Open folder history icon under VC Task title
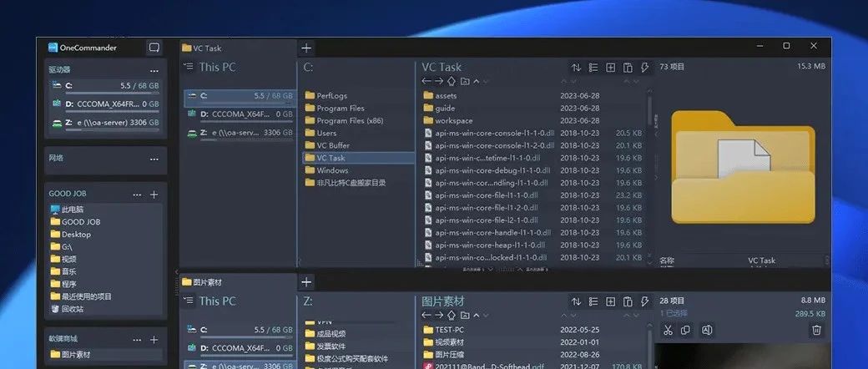This screenshot has width=868, height=369. click(464, 82)
